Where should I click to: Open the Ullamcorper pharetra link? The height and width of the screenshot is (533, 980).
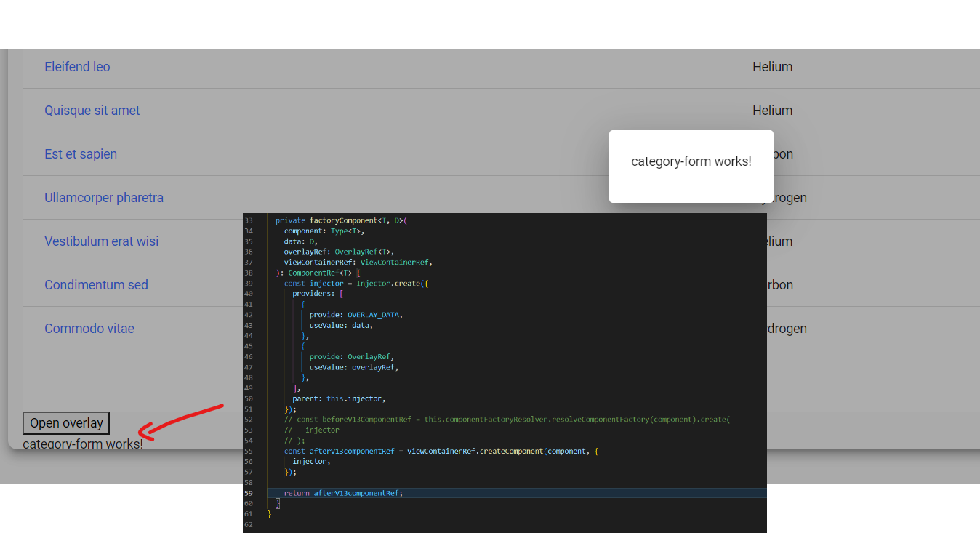tap(104, 198)
